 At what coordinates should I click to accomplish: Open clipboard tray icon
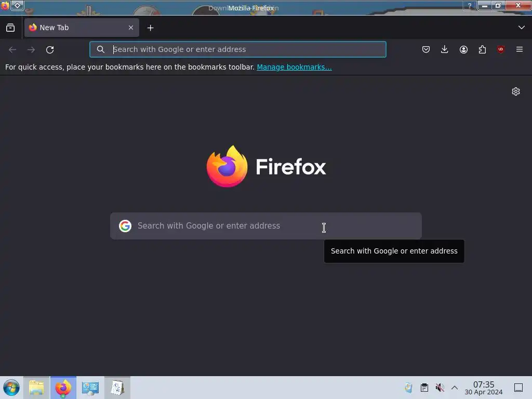(x=424, y=388)
